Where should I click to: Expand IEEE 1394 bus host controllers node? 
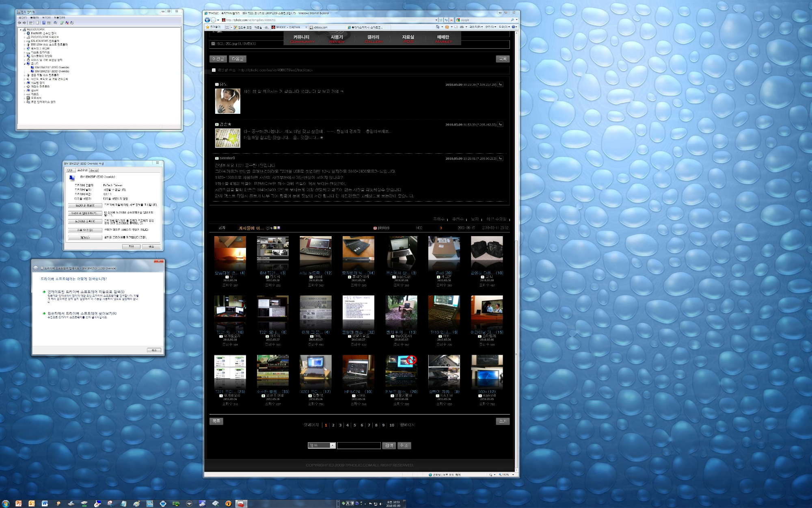[x=24, y=45]
